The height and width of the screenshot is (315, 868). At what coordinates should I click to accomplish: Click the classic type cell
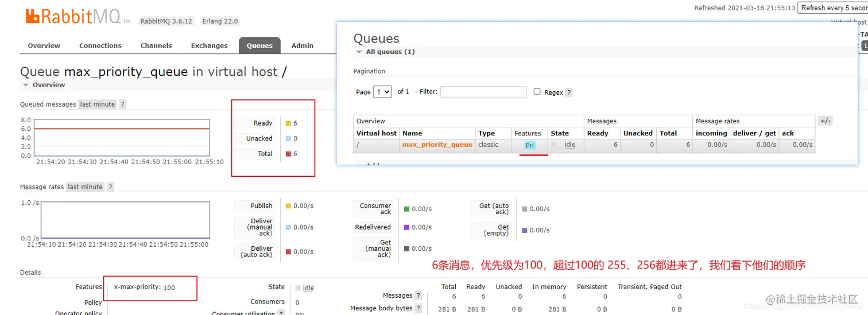tap(489, 145)
